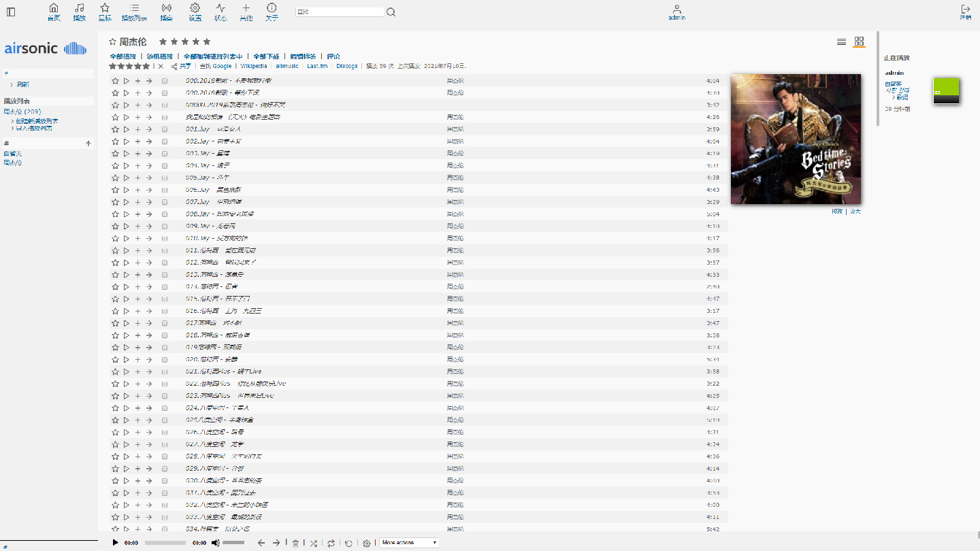Screen dimensions: 980x551
Task: Check the box for 007.Jay track
Action: [x=165, y=202]
